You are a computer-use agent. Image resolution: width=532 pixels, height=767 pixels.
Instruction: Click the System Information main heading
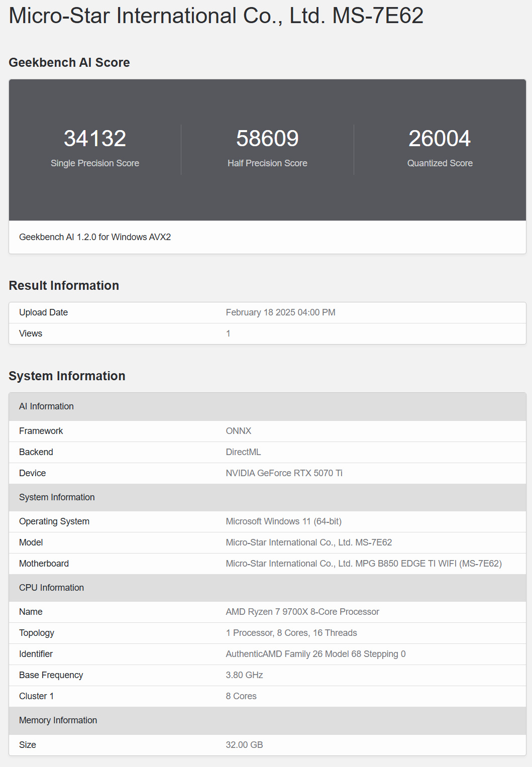coord(67,376)
